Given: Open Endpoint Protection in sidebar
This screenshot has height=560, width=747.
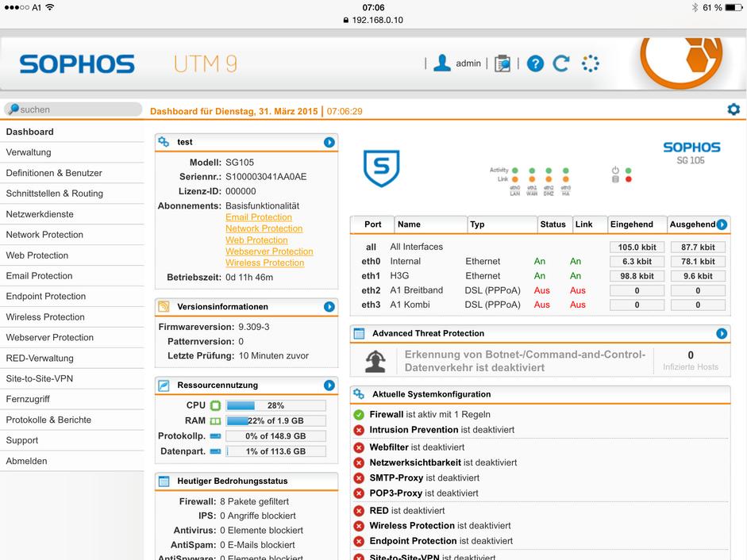Looking at the screenshot, I should pos(72,296).
